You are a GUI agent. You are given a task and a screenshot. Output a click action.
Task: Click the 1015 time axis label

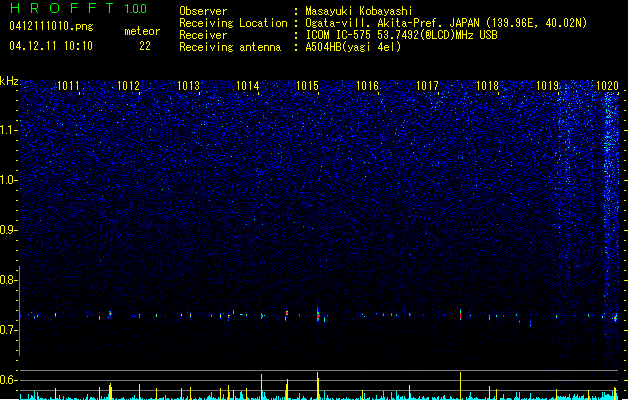307,86
